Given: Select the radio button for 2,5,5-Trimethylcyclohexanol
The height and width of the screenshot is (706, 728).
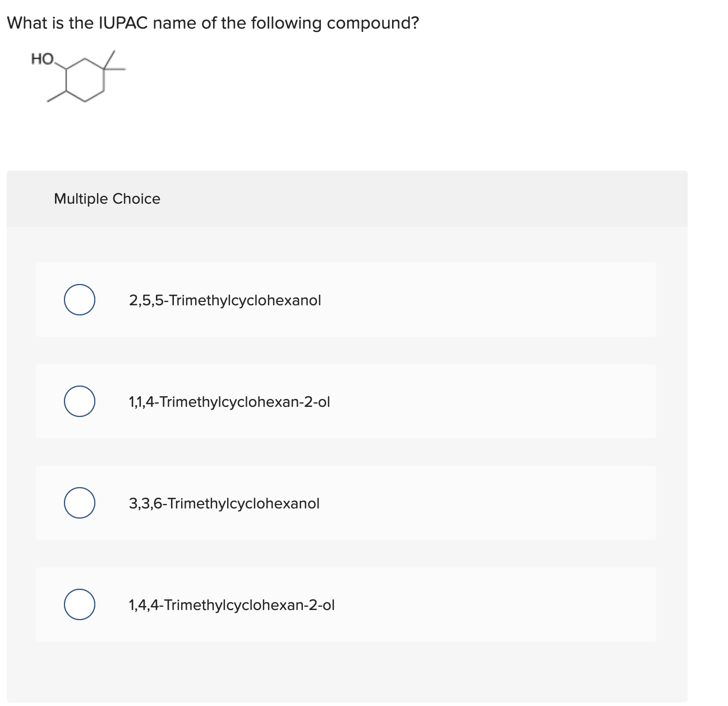Looking at the screenshot, I should [x=79, y=300].
